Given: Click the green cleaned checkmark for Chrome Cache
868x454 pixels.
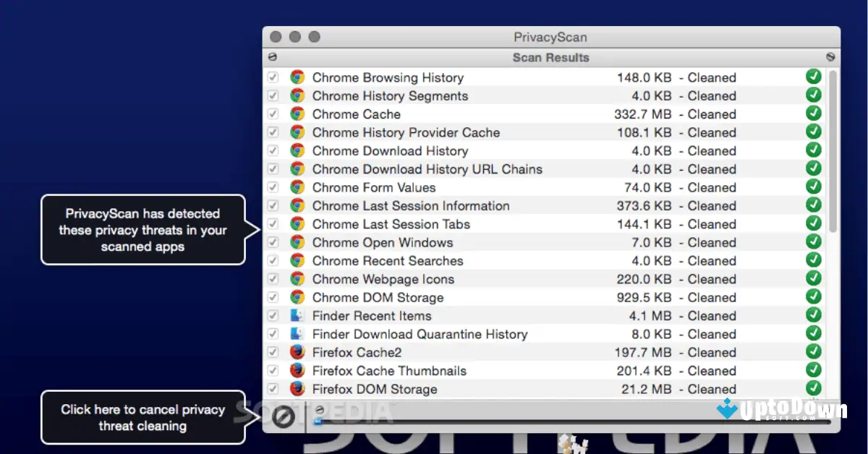Looking at the screenshot, I should coord(813,113).
